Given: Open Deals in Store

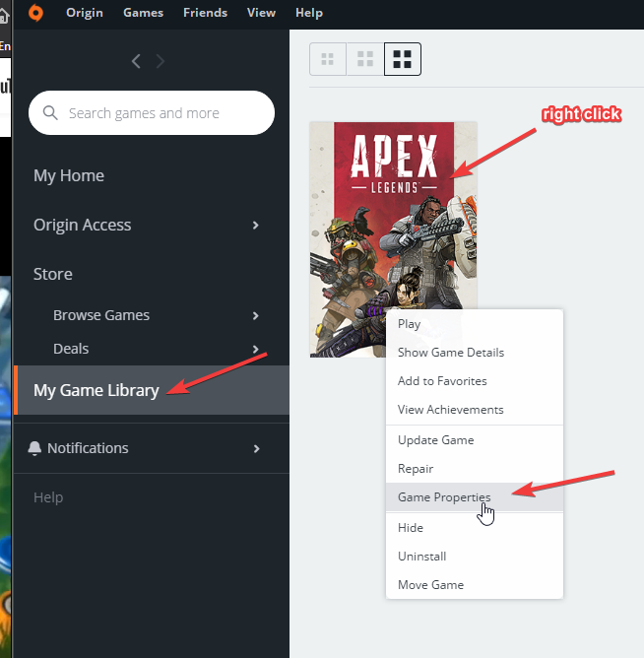Looking at the screenshot, I should tap(71, 349).
